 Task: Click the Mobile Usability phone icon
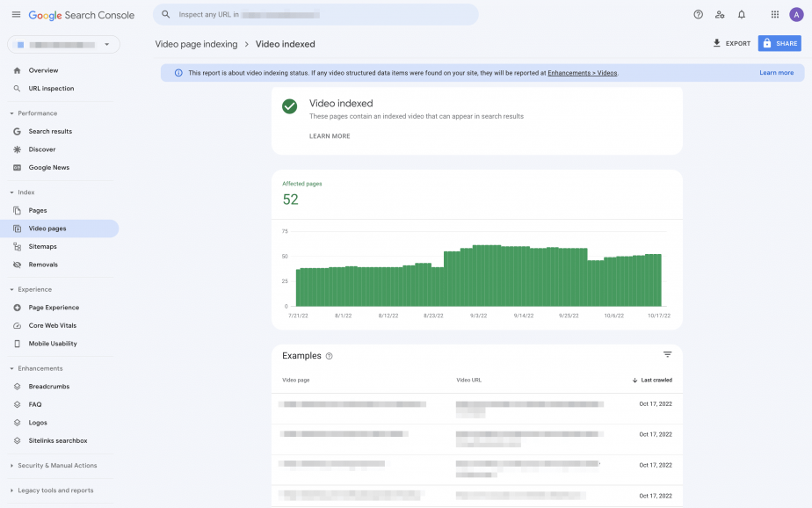coord(17,344)
